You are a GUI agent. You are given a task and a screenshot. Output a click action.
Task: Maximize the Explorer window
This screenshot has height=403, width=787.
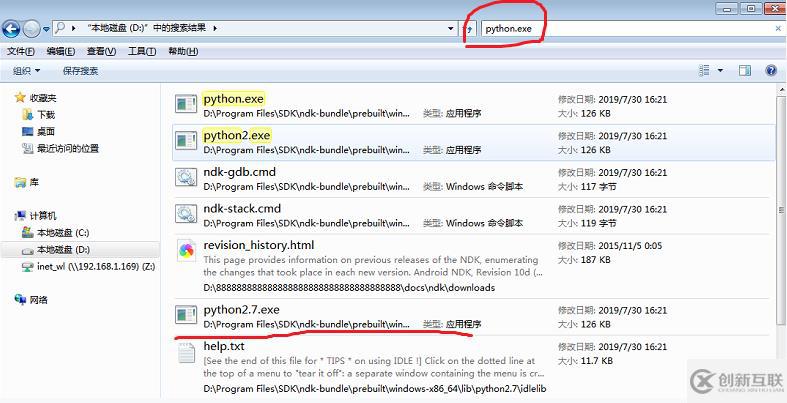point(751,8)
